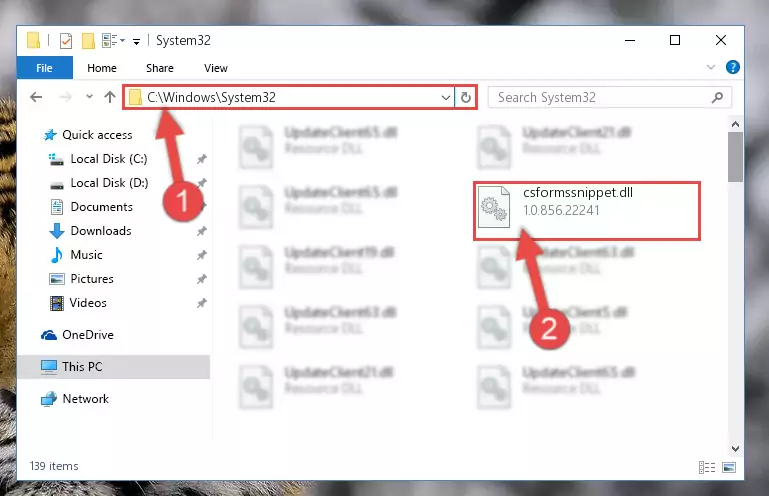Click the Properties checkmark icon in title bar

coord(66,41)
